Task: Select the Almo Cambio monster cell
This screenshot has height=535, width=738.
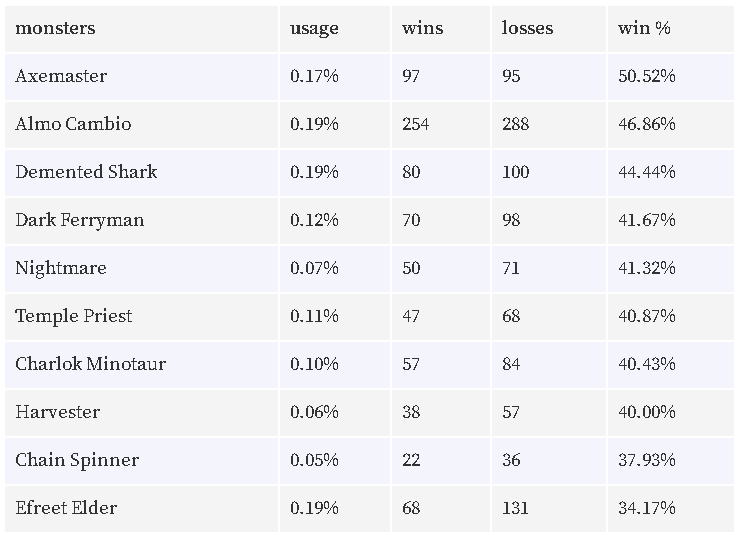Action: [x=73, y=124]
